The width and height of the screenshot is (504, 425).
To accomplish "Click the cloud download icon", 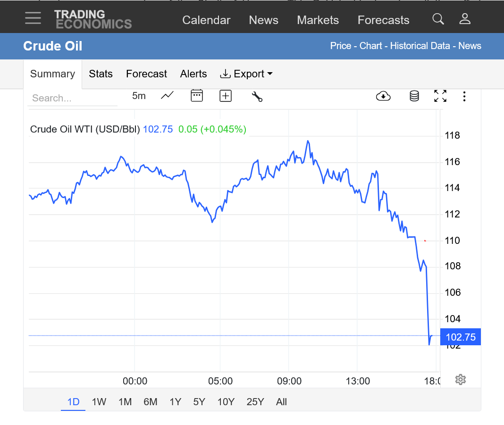I will pyautogui.click(x=383, y=96).
